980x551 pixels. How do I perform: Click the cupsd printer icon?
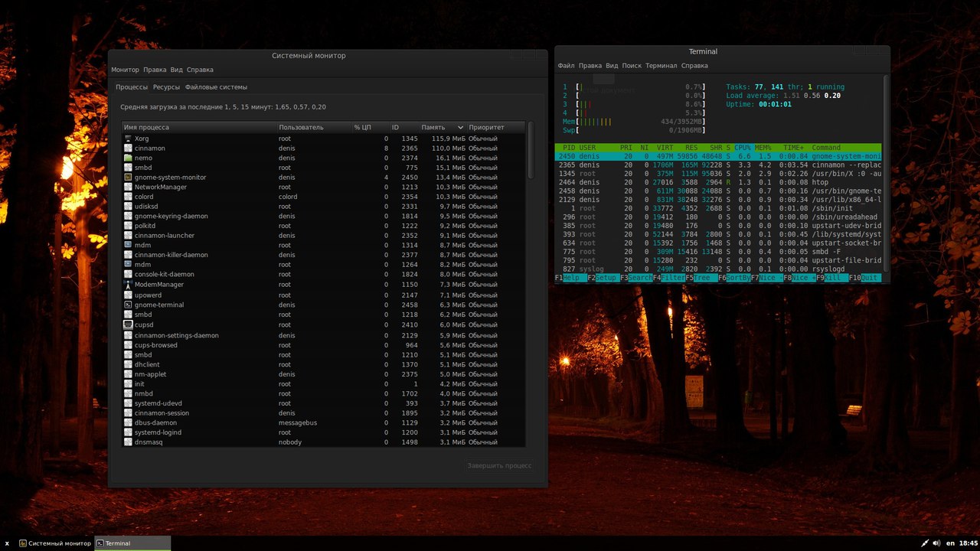pyautogui.click(x=128, y=324)
